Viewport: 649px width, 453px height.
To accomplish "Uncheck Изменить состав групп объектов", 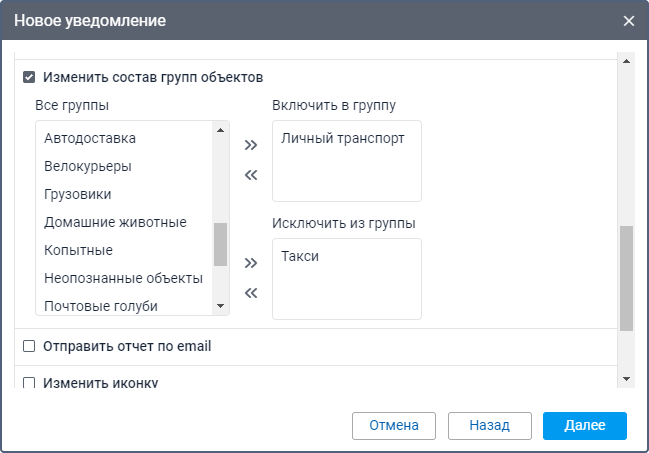I will [29, 77].
